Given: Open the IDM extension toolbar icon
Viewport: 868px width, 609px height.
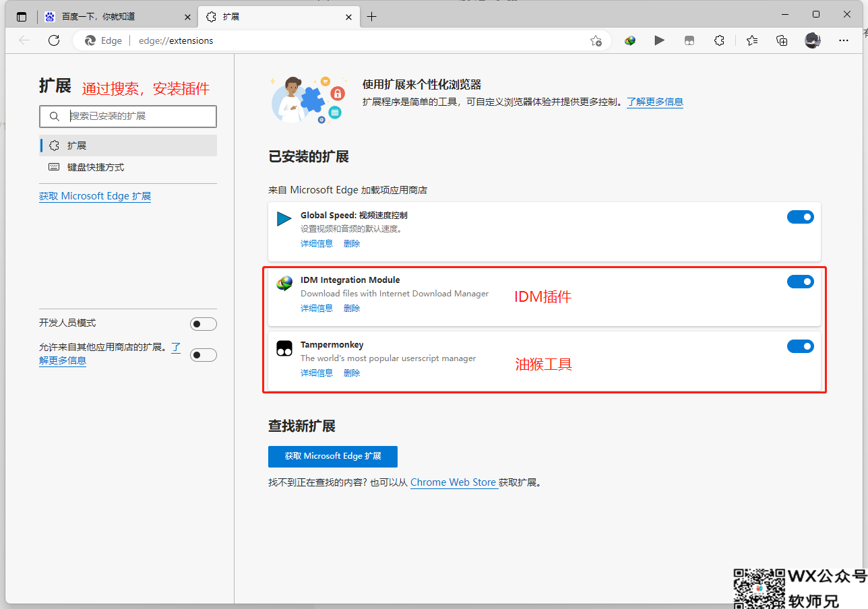Looking at the screenshot, I should pos(630,40).
